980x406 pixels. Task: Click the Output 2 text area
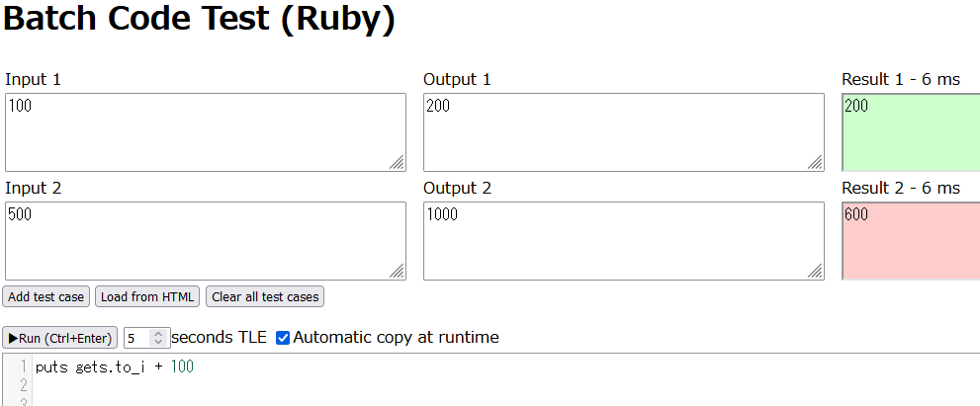(x=624, y=241)
